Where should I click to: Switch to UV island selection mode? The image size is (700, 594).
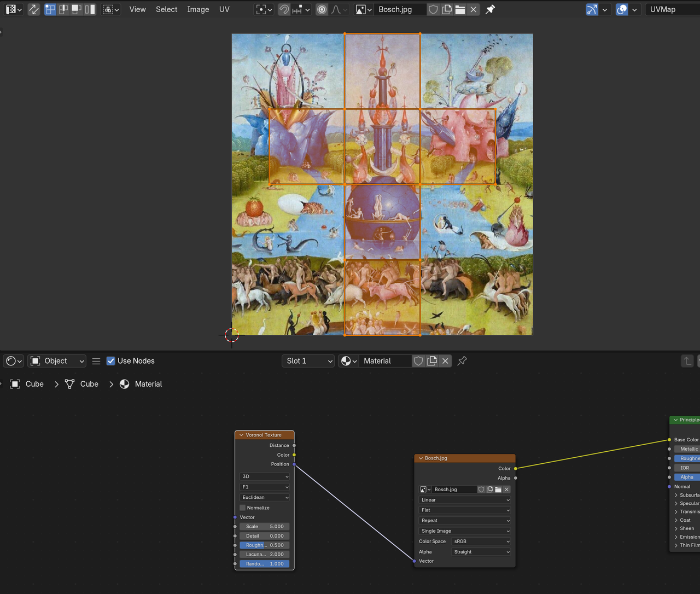(x=90, y=9)
